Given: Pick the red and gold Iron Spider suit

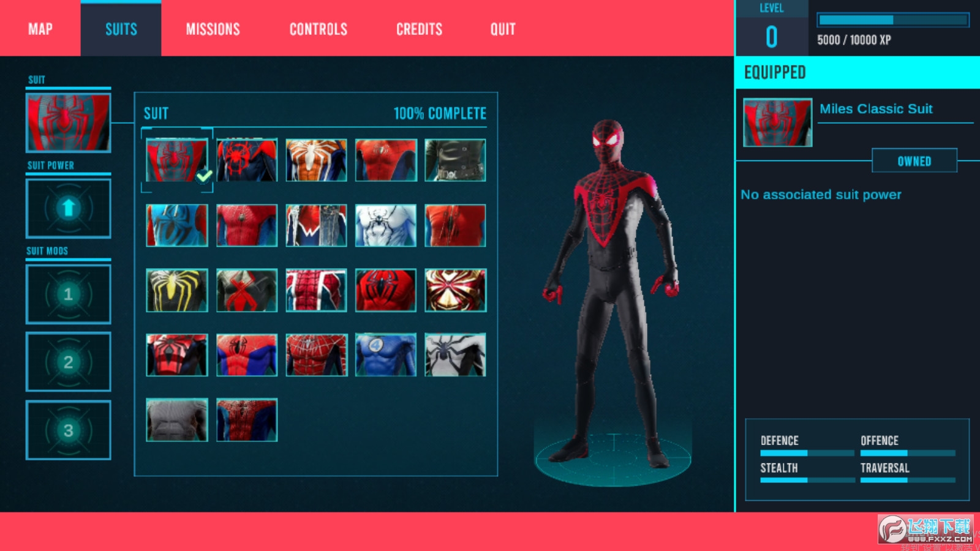Looking at the screenshot, I should [x=455, y=290].
